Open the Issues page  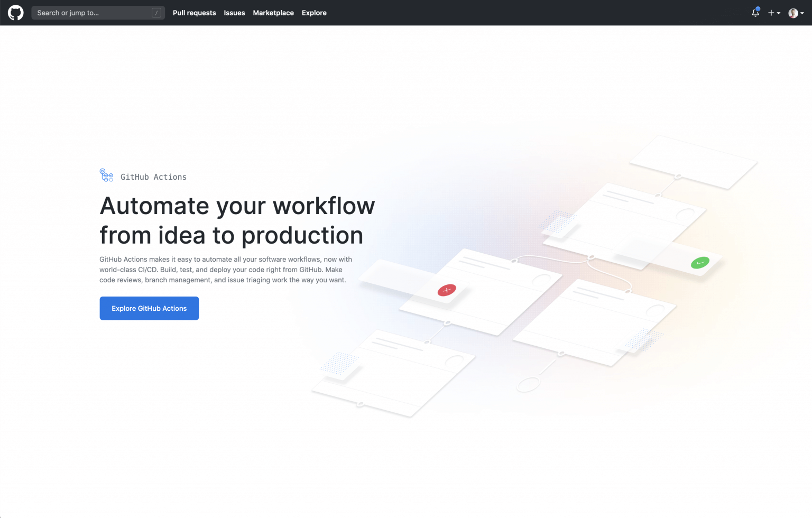[x=234, y=13]
